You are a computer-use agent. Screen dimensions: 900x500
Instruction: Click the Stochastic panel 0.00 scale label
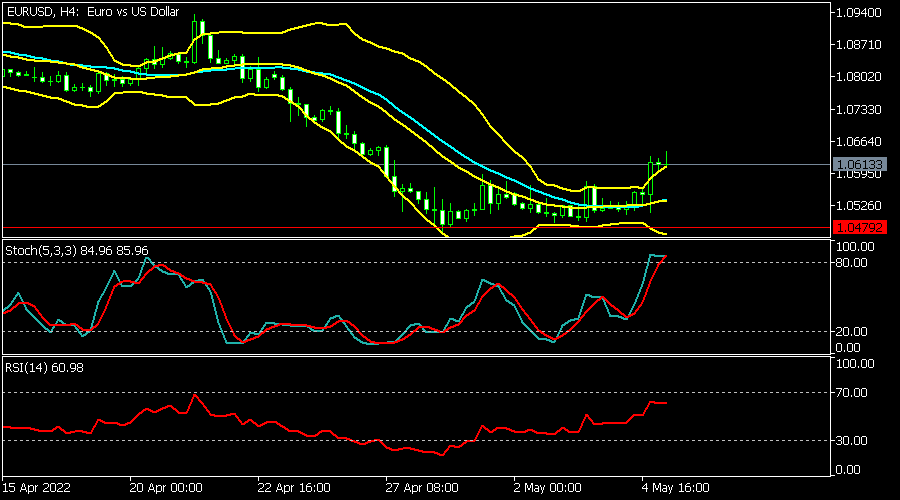tap(848, 348)
